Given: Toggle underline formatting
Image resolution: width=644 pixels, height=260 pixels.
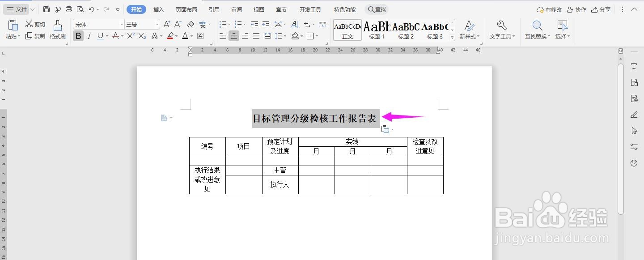Looking at the screenshot, I should click(101, 36).
